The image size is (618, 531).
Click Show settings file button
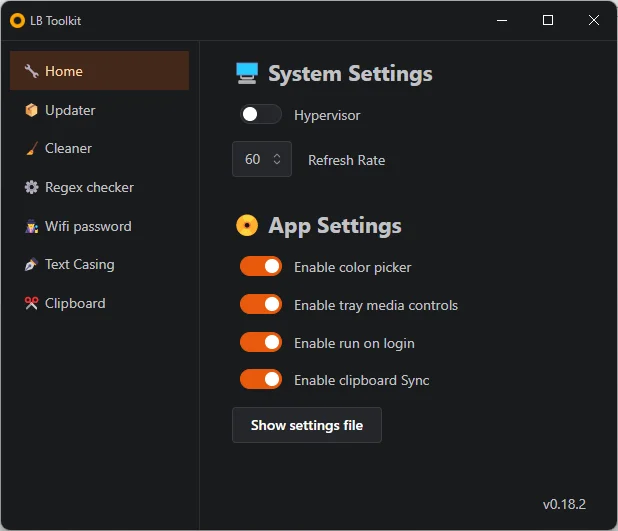click(x=307, y=425)
